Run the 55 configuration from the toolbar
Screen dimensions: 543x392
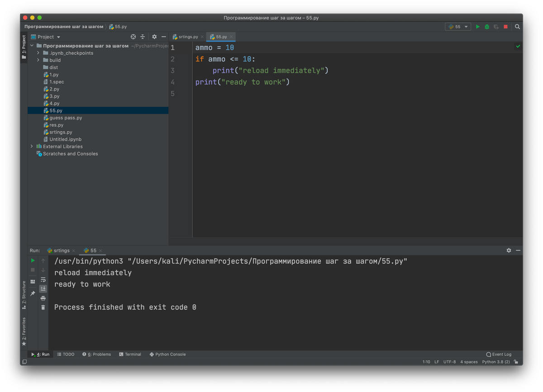pyautogui.click(x=477, y=27)
